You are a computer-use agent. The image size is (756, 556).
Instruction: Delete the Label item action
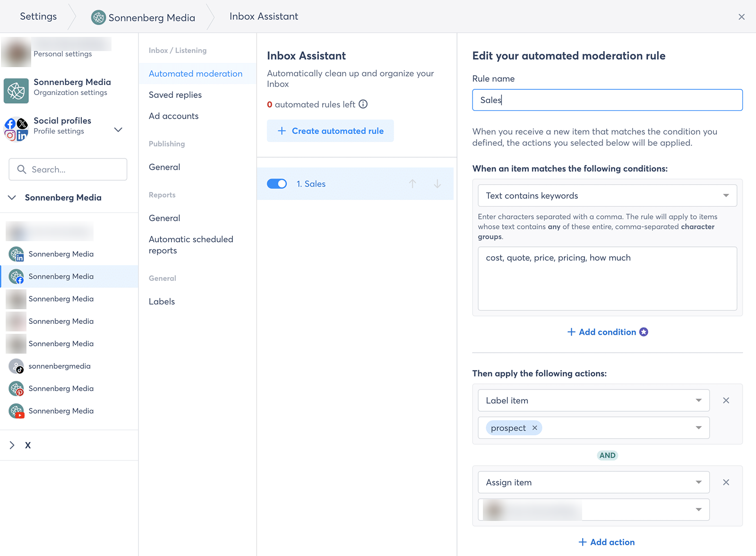(726, 400)
